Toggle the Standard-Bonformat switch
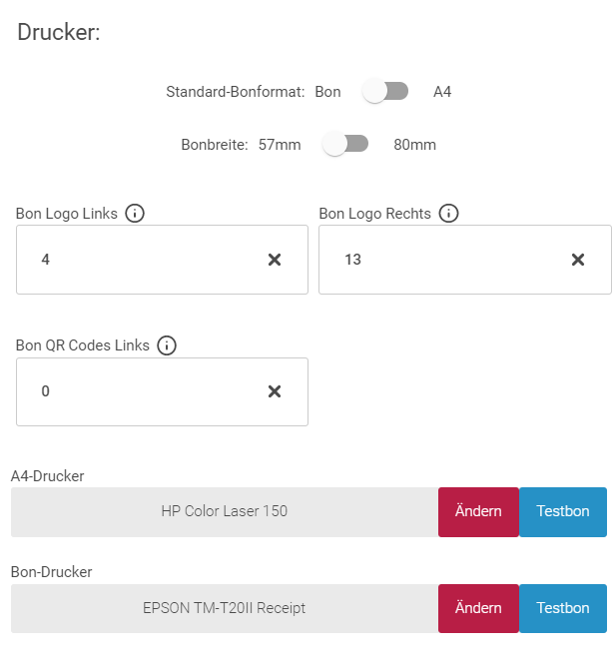The height and width of the screenshot is (672, 616). coord(386,92)
